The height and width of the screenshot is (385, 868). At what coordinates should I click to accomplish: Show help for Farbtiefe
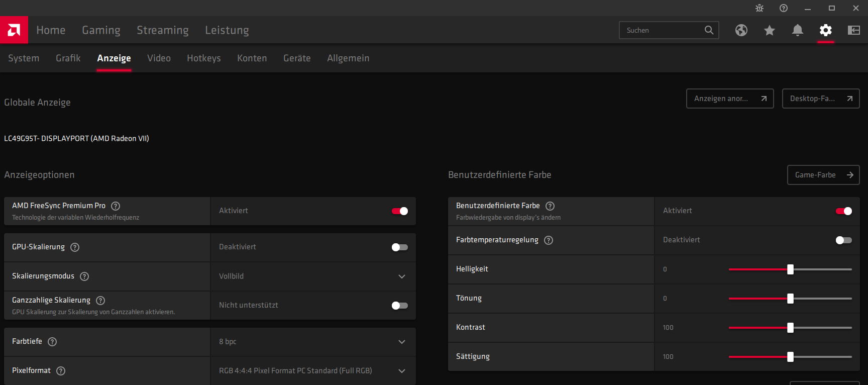[52, 341]
